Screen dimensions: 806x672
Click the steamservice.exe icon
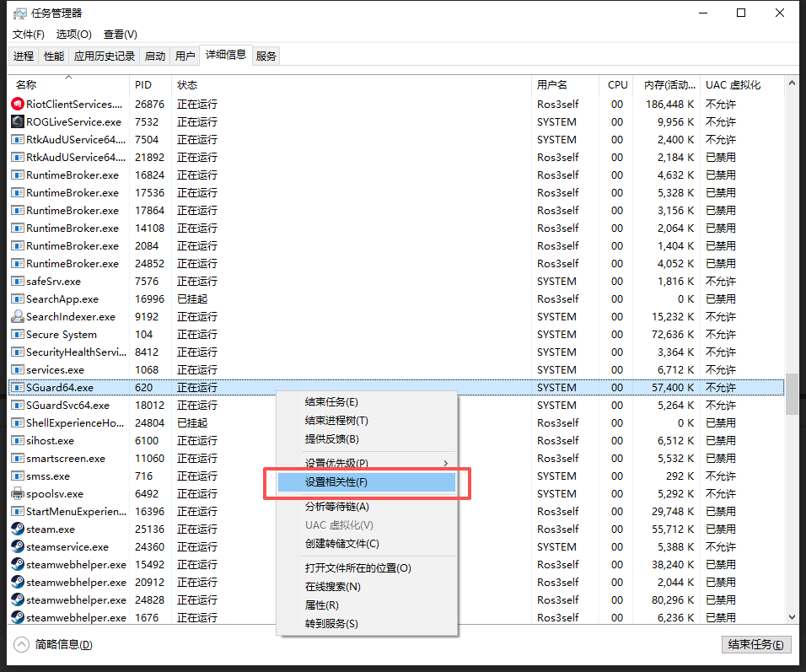[x=18, y=547]
